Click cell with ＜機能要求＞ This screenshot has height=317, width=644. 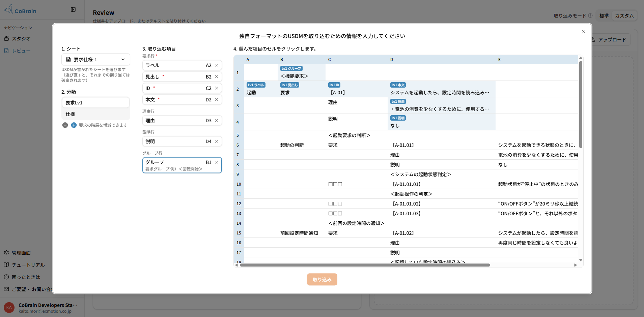(x=302, y=73)
